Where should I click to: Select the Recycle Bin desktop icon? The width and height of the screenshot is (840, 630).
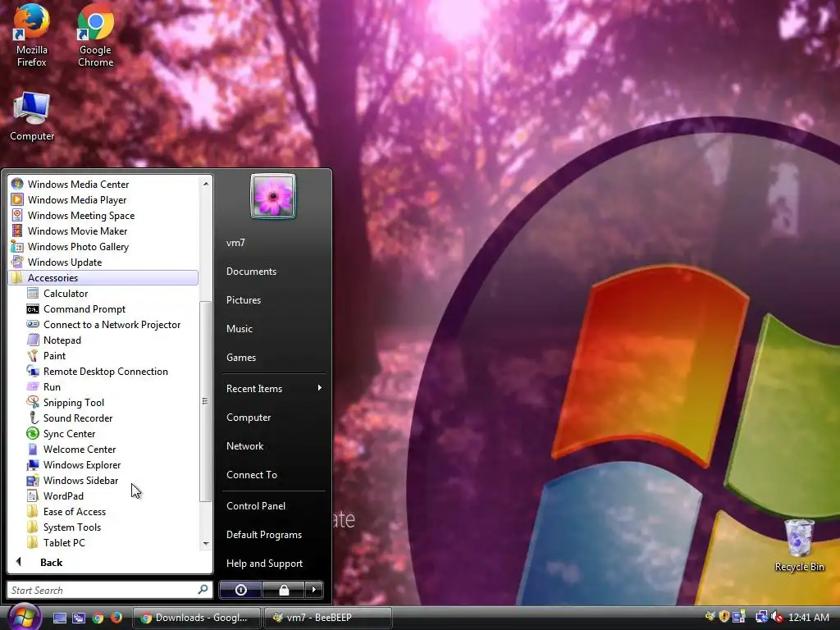[x=799, y=546]
